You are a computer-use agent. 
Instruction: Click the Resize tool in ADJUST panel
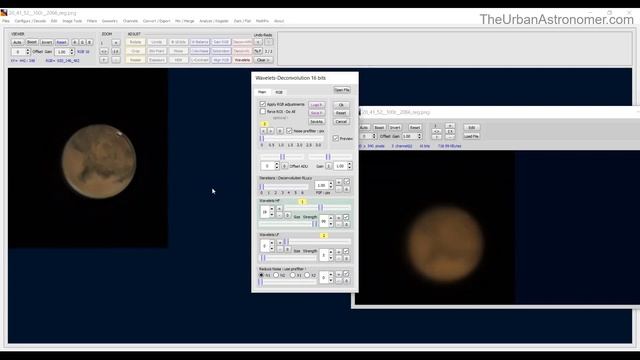click(136, 60)
